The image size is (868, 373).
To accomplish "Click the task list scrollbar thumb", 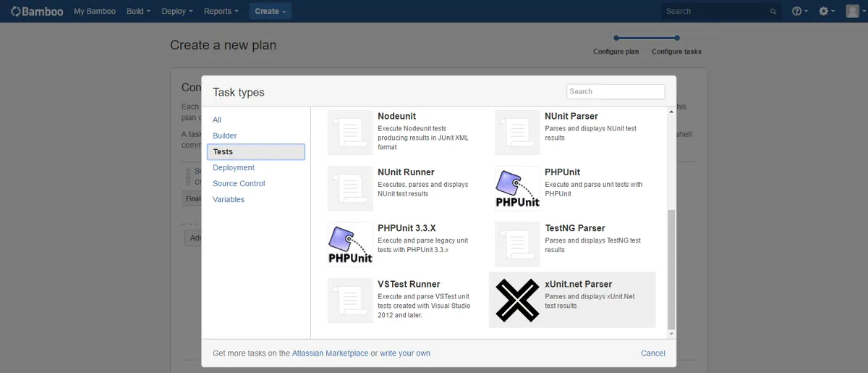I will [x=671, y=268].
